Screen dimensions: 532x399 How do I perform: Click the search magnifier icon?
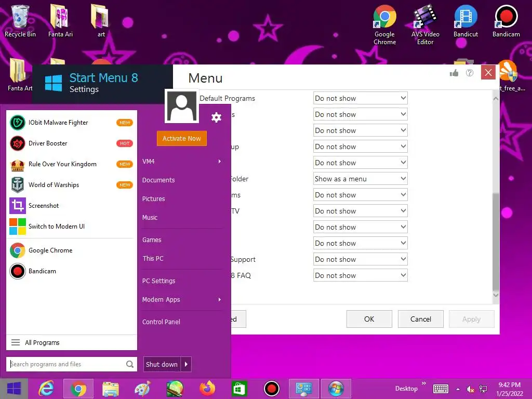[129, 364]
